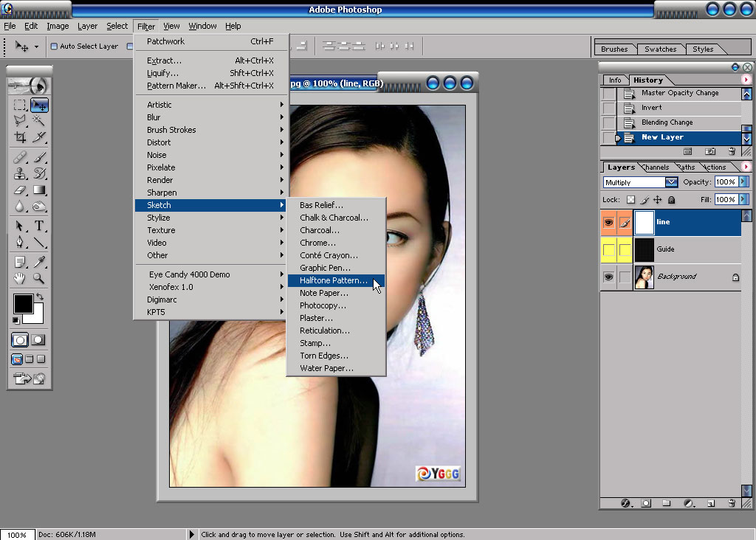
Task: Toggle lock position
Action: pyautogui.click(x=658, y=200)
